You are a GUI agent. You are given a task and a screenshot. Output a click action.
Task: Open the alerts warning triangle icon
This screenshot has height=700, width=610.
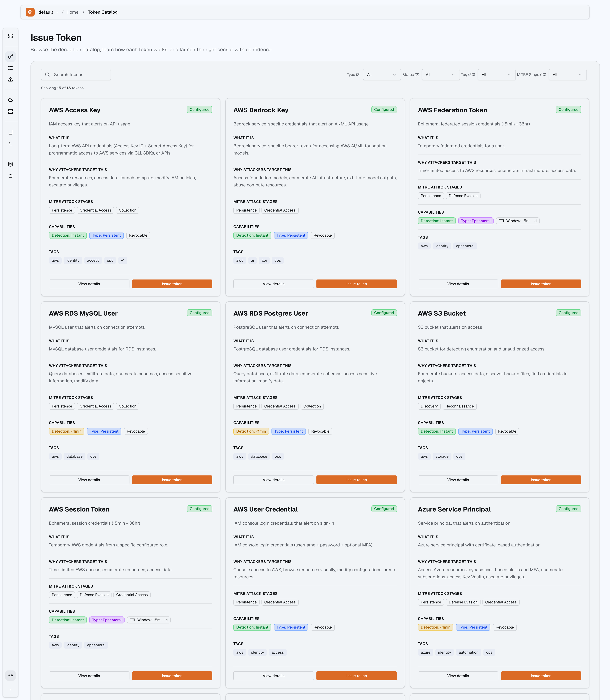(10, 80)
